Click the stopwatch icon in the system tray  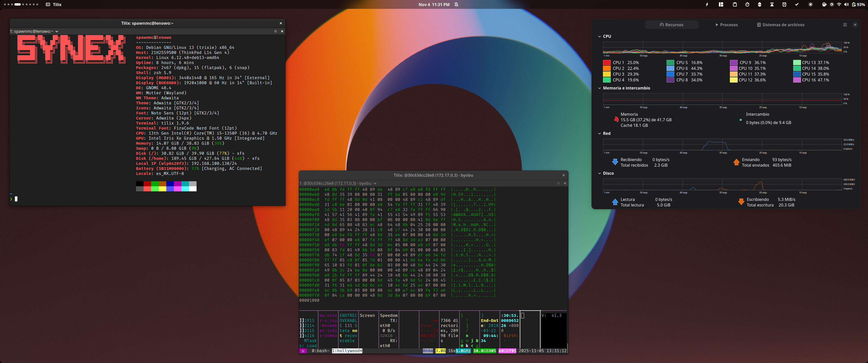point(748,5)
